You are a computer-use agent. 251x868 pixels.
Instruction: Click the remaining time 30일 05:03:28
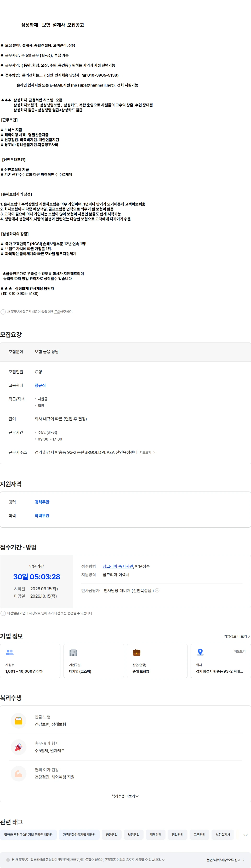(x=37, y=577)
